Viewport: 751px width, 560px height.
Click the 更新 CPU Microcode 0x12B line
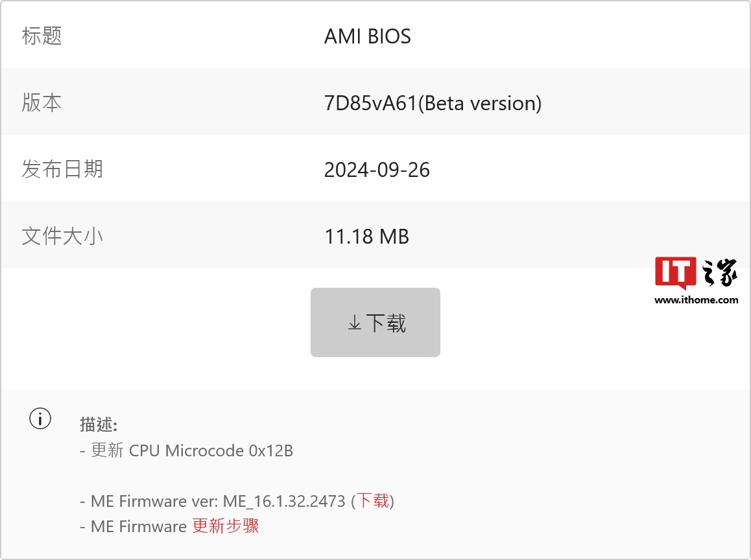pyautogui.click(x=192, y=450)
